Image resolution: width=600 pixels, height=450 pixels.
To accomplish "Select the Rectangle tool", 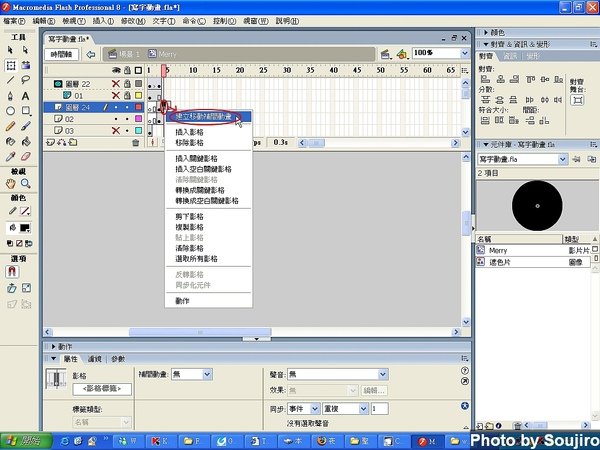I will coord(26,111).
